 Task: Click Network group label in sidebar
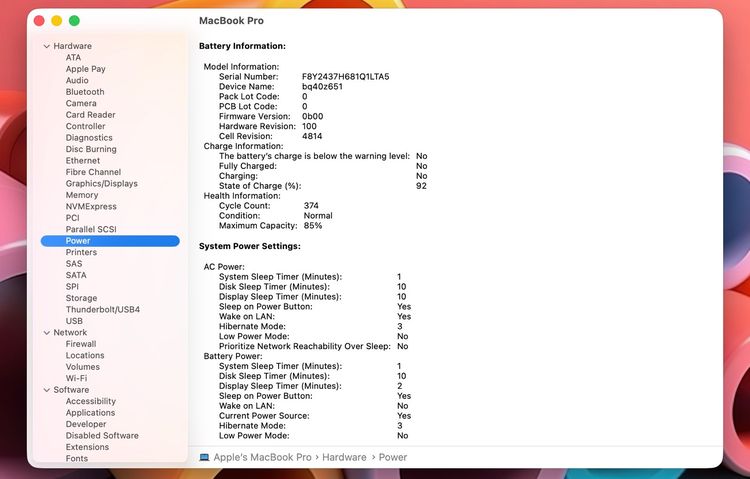click(70, 333)
